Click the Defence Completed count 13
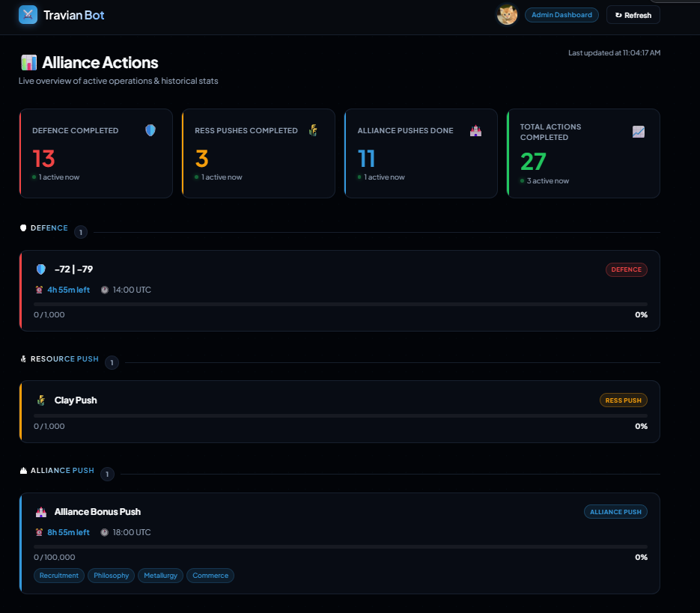This screenshot has height=613, width=700. 43,159
